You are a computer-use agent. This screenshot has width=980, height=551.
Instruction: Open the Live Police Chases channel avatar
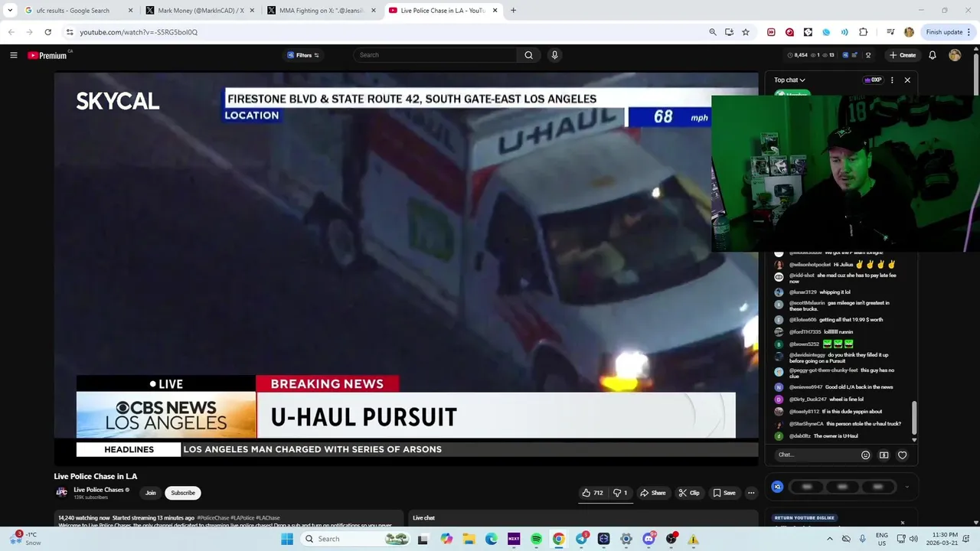coord(61,492)
